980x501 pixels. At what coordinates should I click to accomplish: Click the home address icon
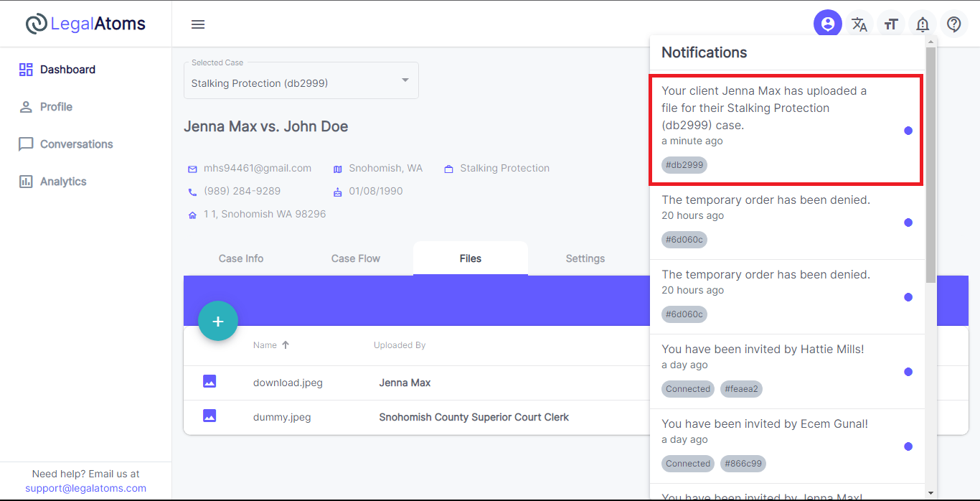pyautogui.click(x=192, y=215)
